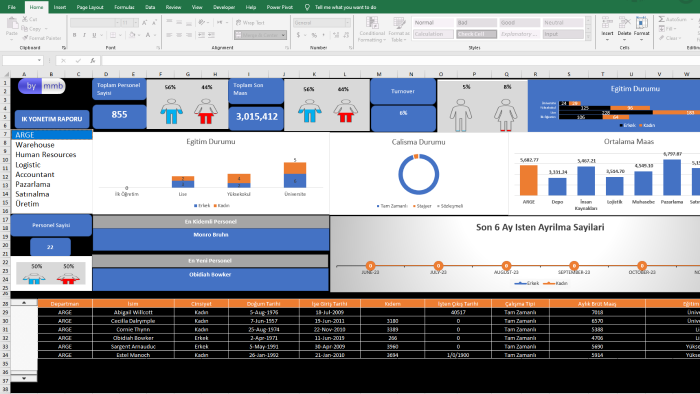Apply the Percent Style format
700x394 pixels.
(x=314, y=35)
